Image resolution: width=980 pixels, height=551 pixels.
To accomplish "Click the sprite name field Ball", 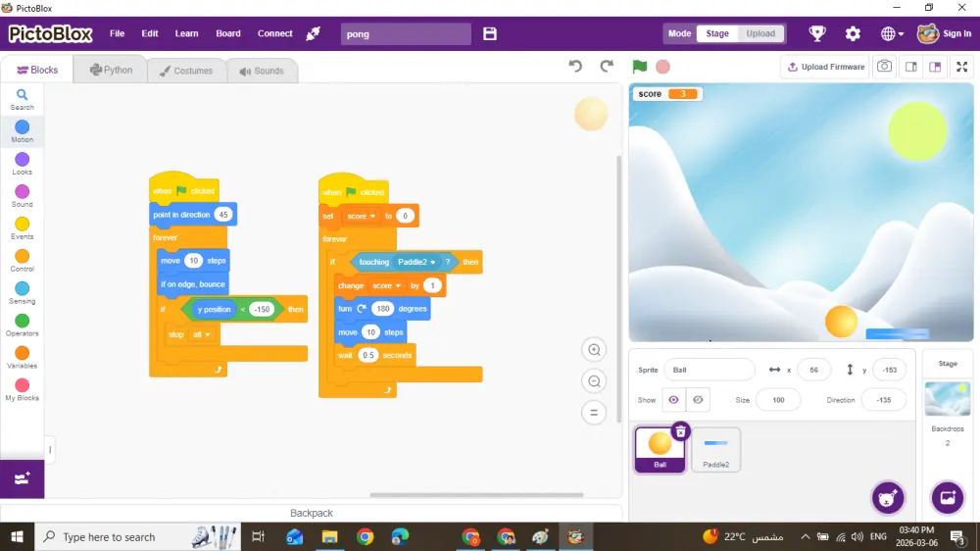I will click(710, 370).
